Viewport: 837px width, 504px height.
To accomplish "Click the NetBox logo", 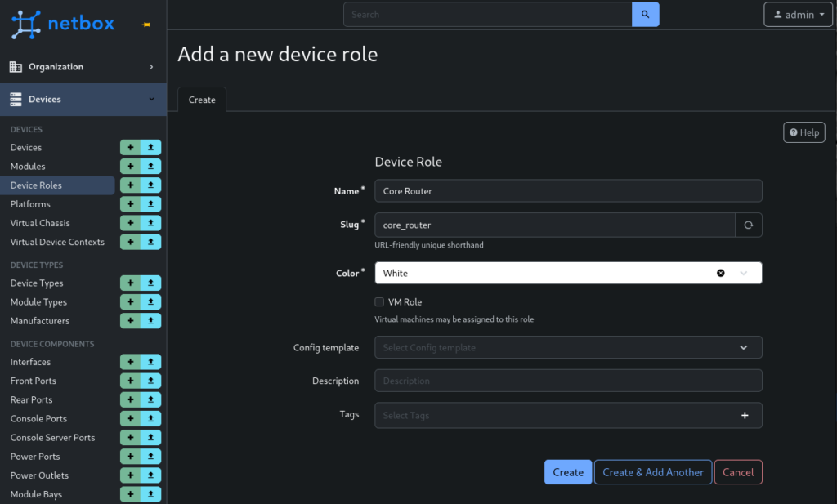I will pyautogui.click(x=63, y=25).
